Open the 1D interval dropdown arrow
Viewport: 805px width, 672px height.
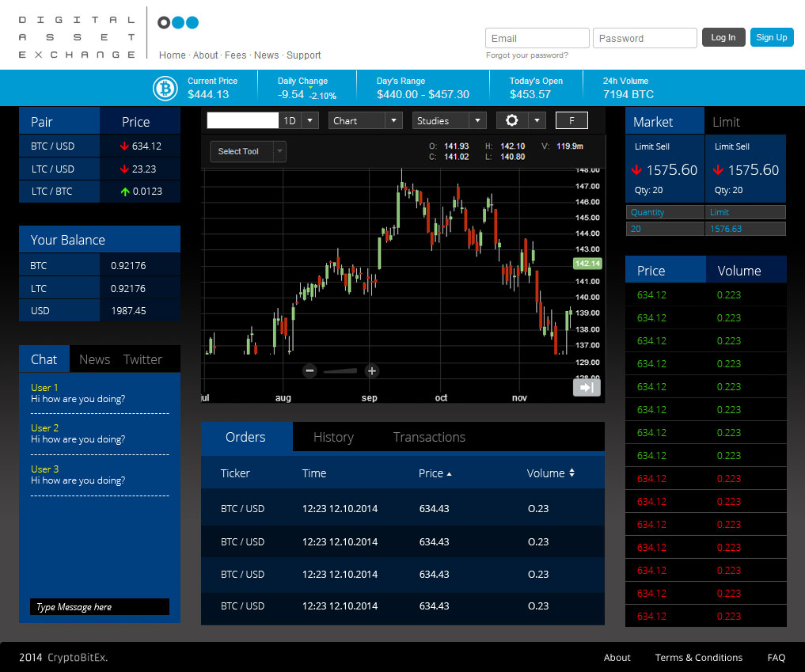pos(309,120)
